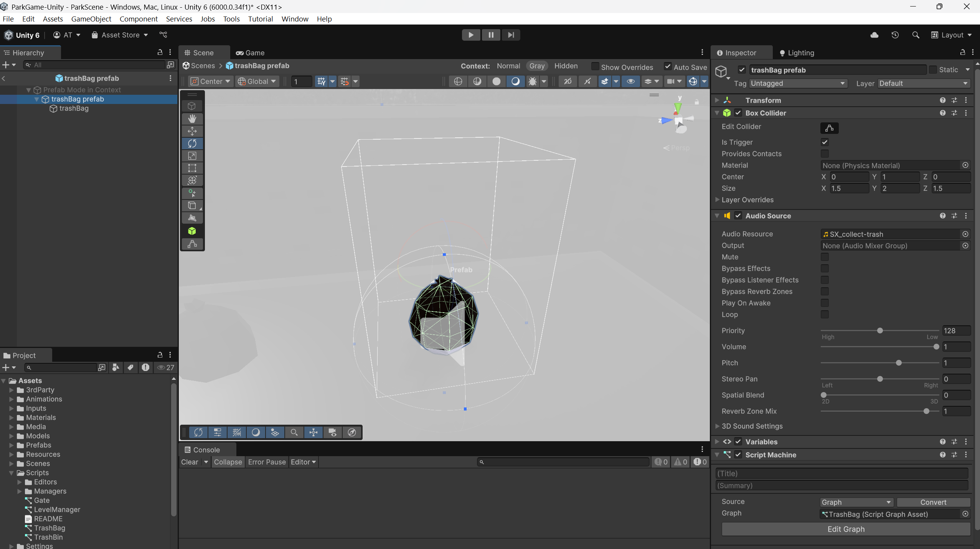Open Source dropdown set to Graph
Viewport: 980px width, 549px height.
pos(857,502)
